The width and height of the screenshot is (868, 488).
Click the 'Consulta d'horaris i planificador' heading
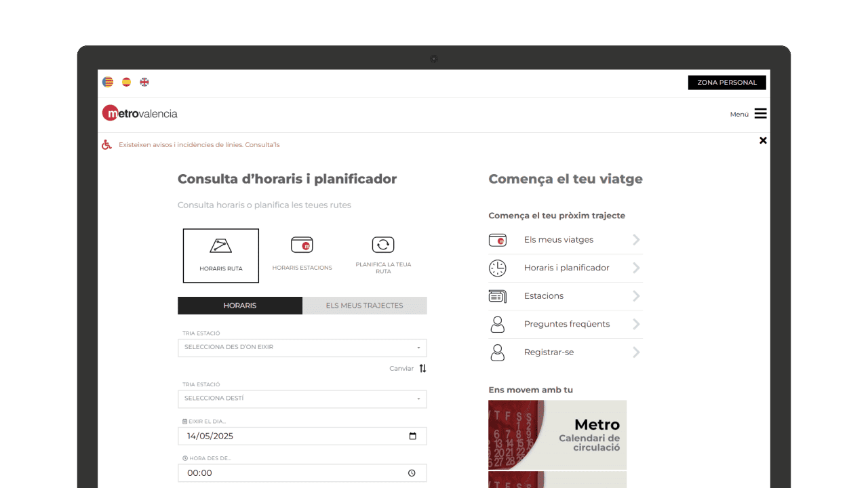(x=287, y=180)
